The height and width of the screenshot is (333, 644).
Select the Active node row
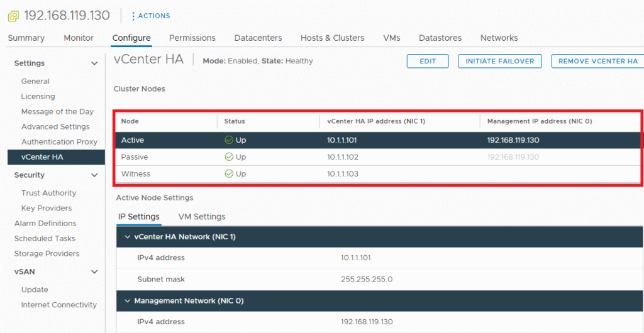click(x=378, y=140)
